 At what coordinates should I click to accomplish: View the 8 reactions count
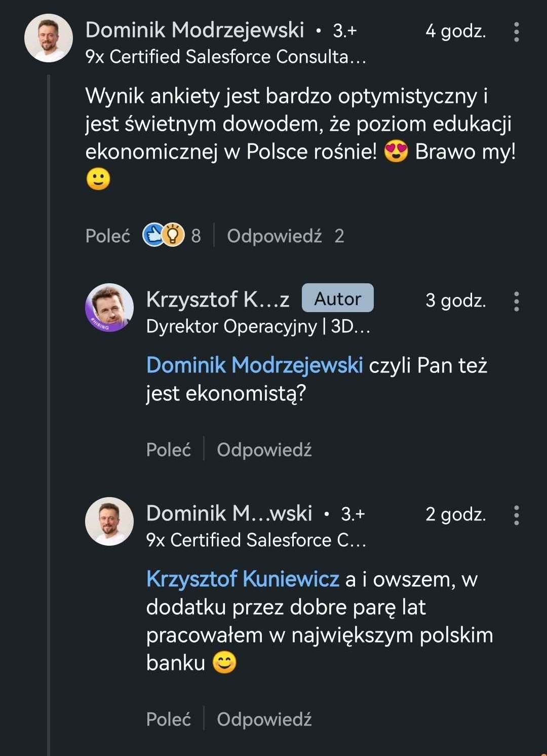[196, 236]
